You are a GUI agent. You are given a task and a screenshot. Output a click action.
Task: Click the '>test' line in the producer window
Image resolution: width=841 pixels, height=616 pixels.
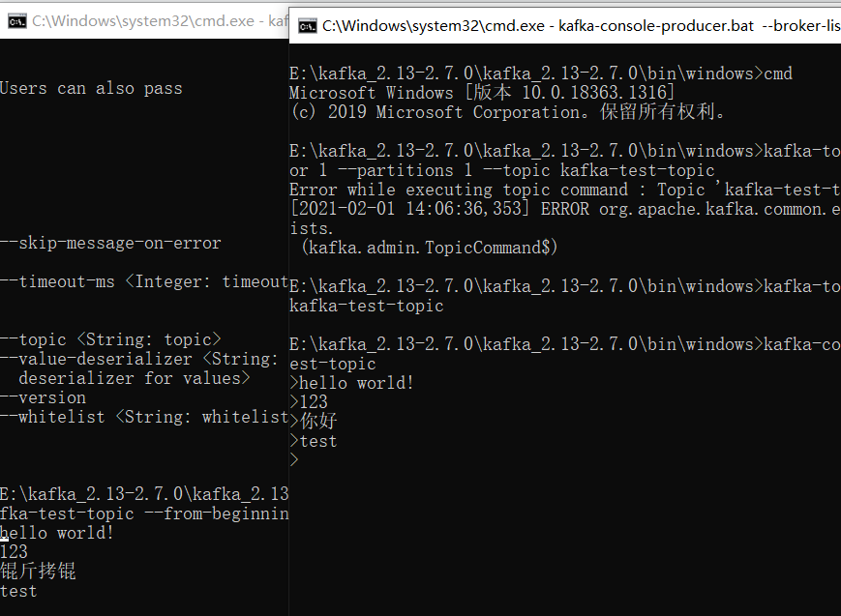(314, 441)
